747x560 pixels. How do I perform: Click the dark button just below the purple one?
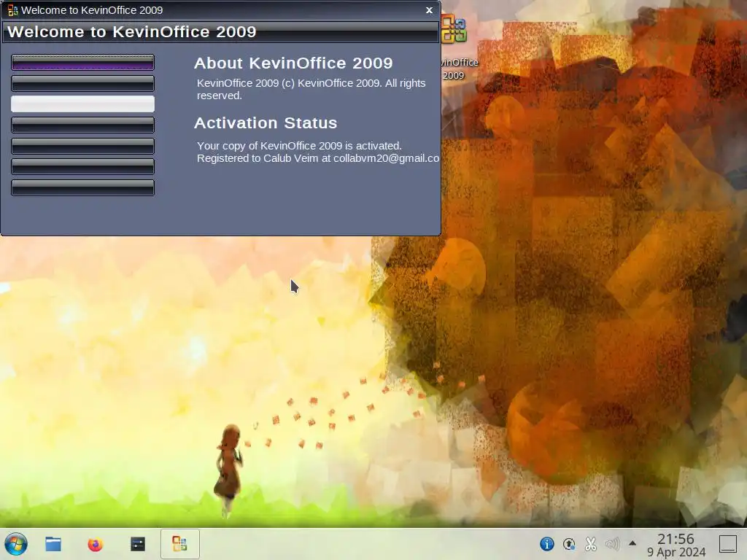(x=83, y=83)
